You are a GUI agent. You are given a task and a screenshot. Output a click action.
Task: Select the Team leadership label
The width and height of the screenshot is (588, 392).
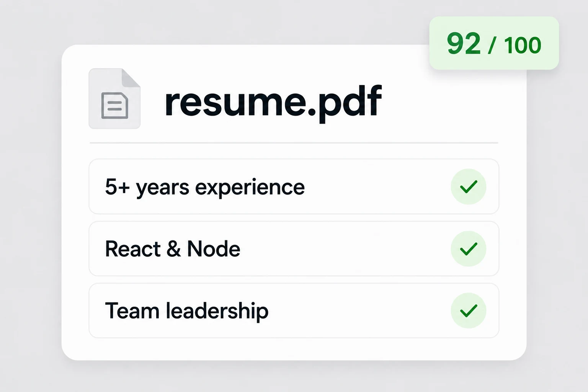pos(187,311)
